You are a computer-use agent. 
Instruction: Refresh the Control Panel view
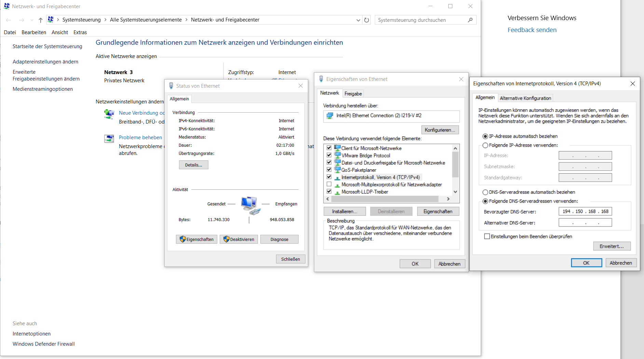(367, 20)
